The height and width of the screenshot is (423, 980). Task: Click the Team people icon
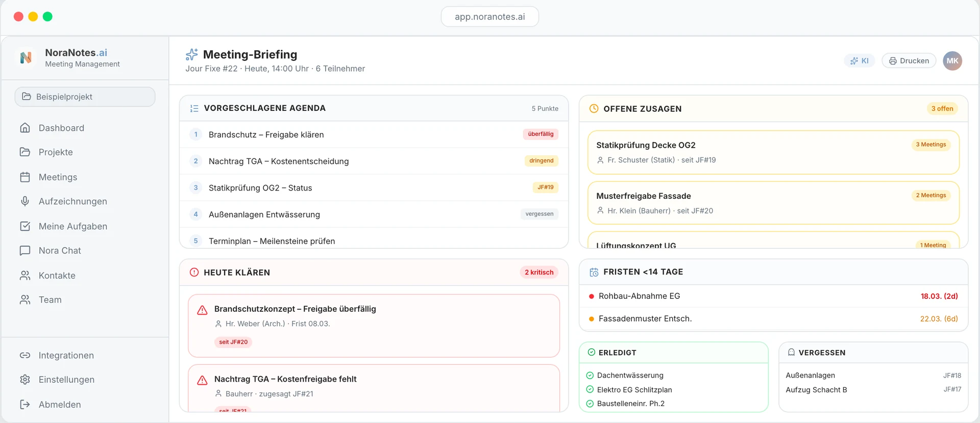25,299
